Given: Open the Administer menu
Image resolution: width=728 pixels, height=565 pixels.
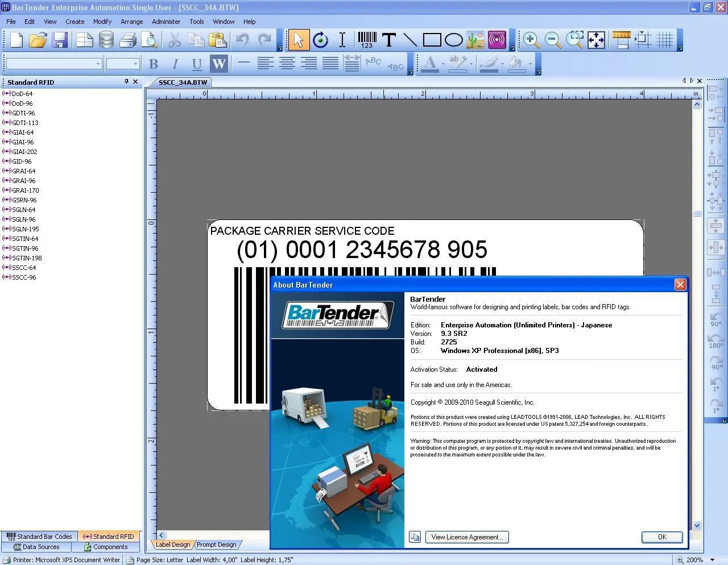Looking at the screenshot, I should (x=166, y=22).
